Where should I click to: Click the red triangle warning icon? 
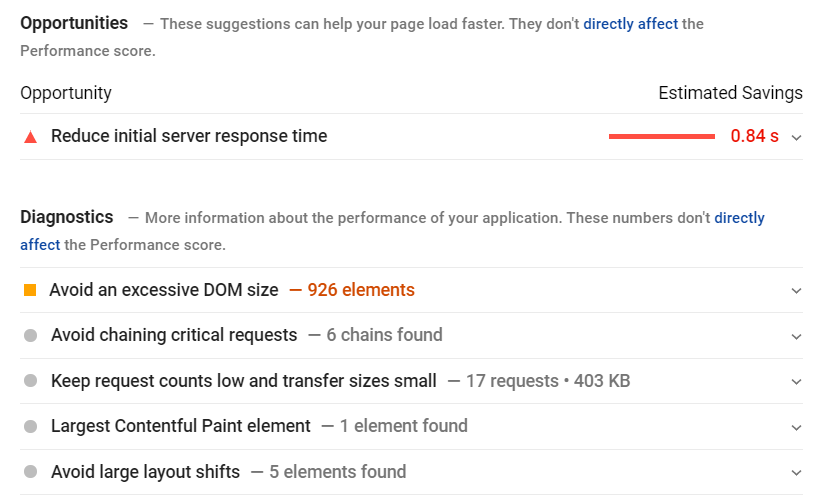click(x=30, y=137)
